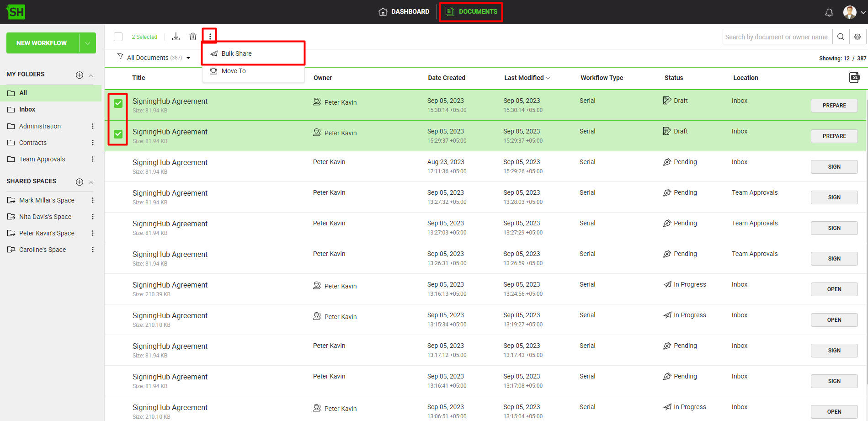The height and width of the screenshot is (421, 868).
Task: Add new folder under My Folders
Action: tap(80, 75)
